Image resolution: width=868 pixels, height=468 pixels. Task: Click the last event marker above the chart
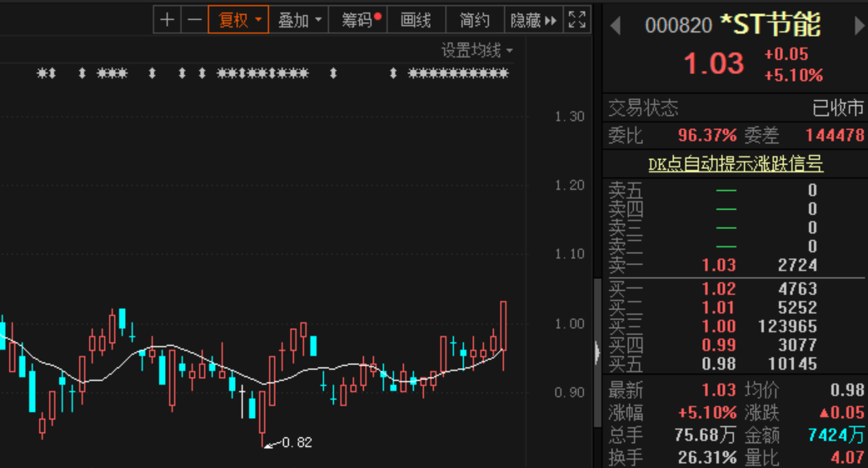click(x=504, y=73)
